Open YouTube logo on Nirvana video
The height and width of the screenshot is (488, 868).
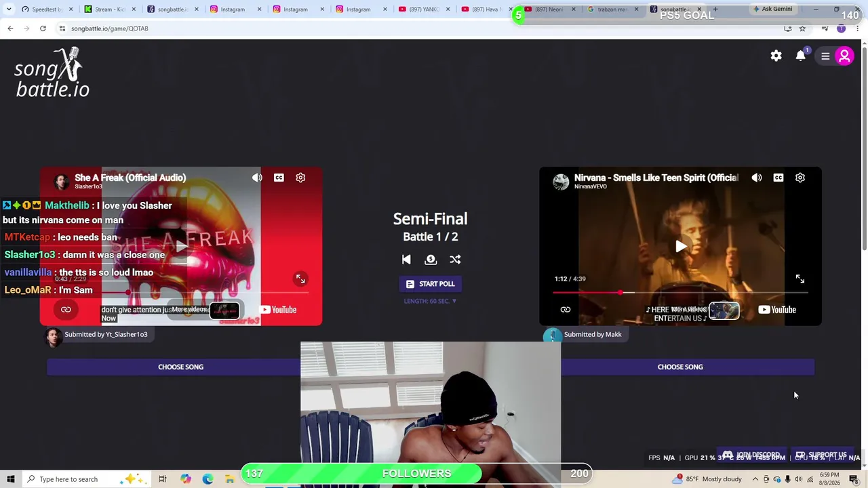[x=777, y=310]
